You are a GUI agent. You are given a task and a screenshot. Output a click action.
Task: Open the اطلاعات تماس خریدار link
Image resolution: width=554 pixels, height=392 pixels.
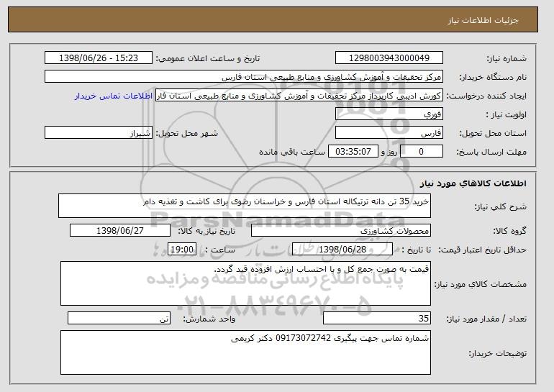point(114,96)
